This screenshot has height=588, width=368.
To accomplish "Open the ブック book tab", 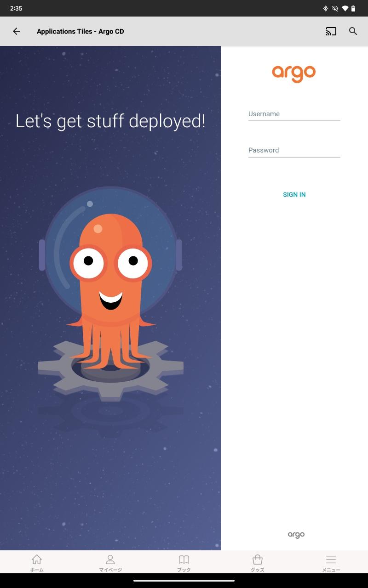I will [x=184, y=562].
